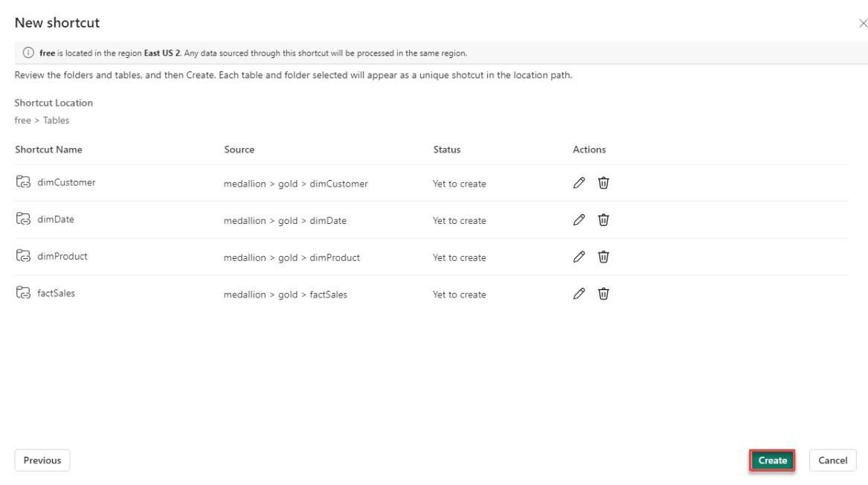Edit the dimDate shortcut name
The height and width of the screenshot is (485, 868).
coord(580,220)
